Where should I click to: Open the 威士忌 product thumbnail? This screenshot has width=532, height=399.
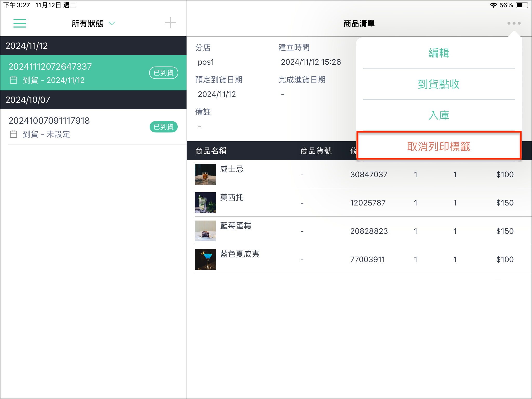point(205,174)
